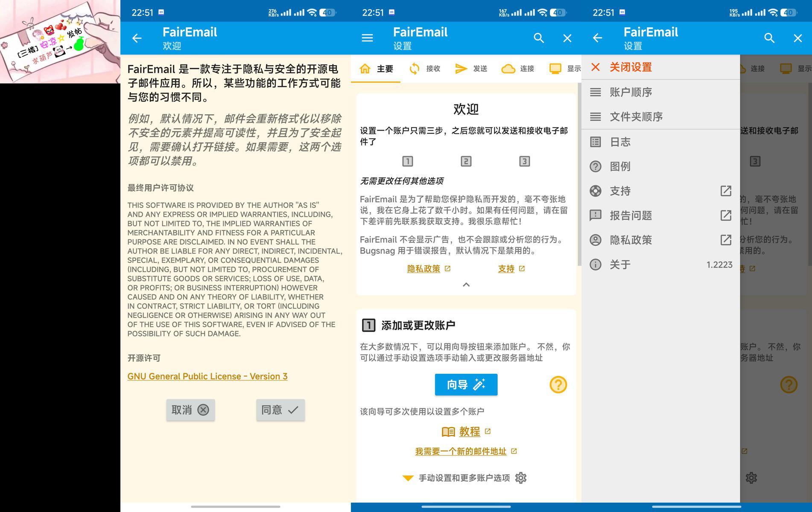Viewport: 812px width, 512px height.
Task: Click step 3 icon in welcome card
Action: [525, 161]
